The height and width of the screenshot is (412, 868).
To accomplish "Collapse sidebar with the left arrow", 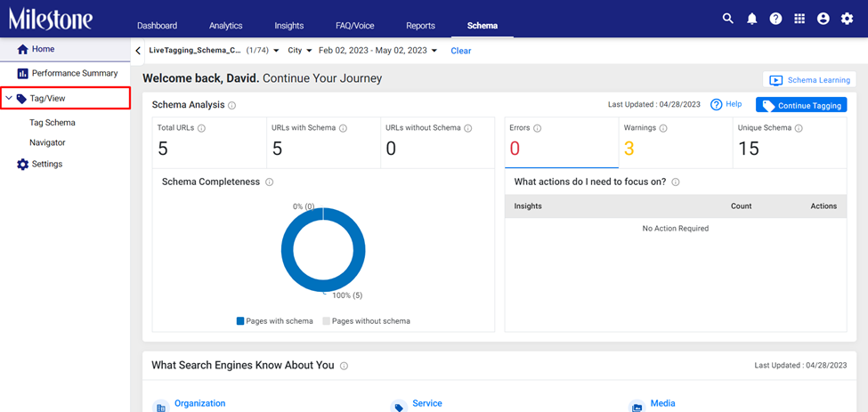I will [138, 51].
